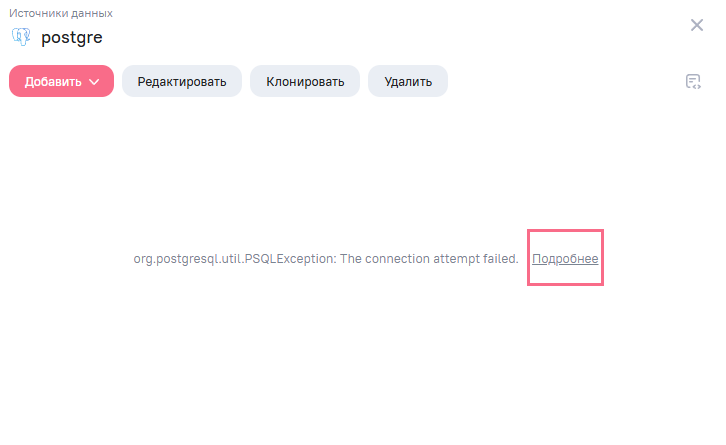
Task: Open the Подробнее error details link
Action: (565, 259)
